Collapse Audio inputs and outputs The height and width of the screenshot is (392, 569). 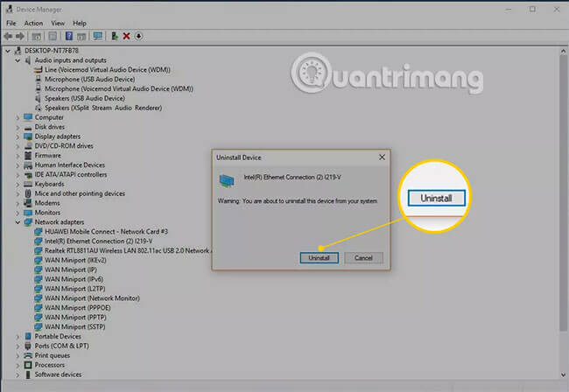[18, 60]
